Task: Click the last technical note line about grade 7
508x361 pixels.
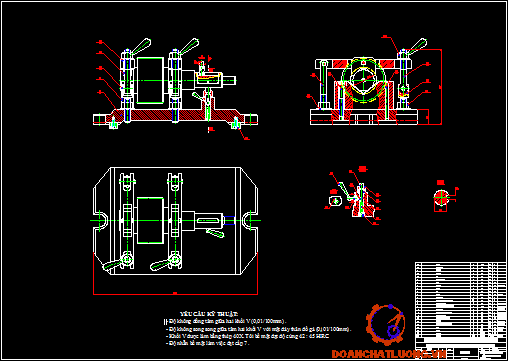Action: pyautogui.click(x=208, y=343)
